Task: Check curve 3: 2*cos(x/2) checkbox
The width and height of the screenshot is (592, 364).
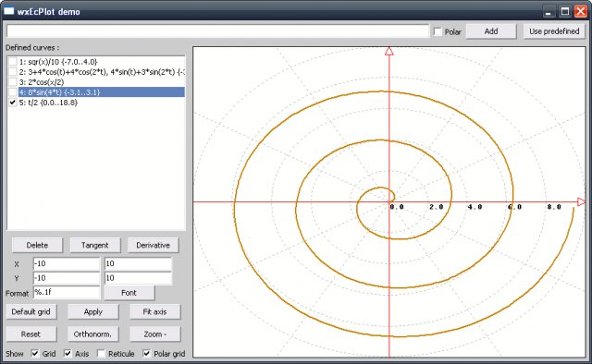Action: click(x=13, y=82)
